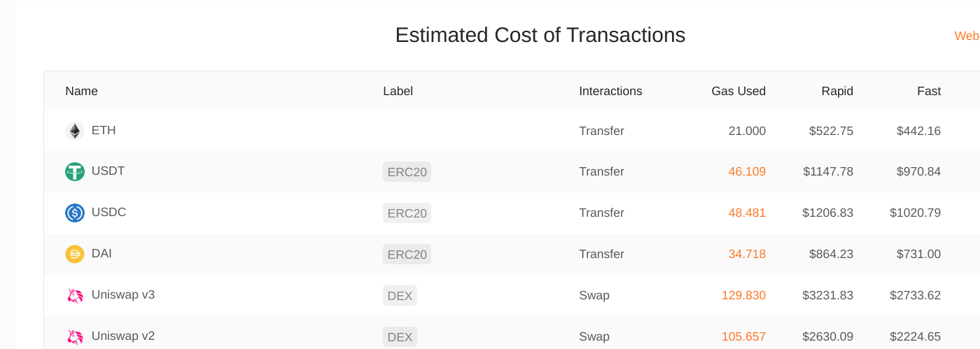Click the ETH Ethereum diamond icon

75,131
